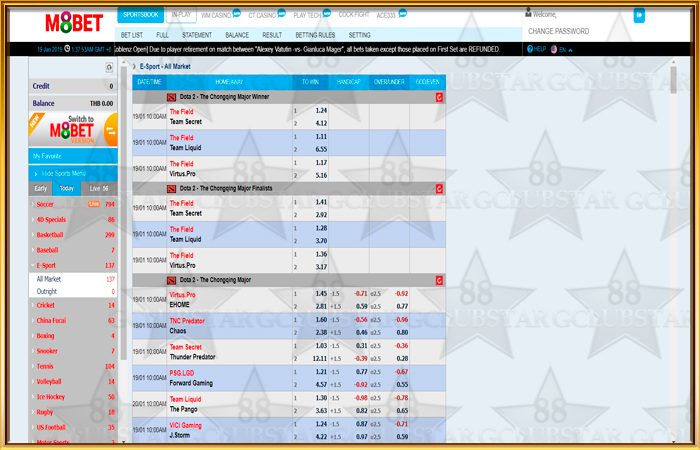
Task: Bet on Team Liquid odds 6.55
Action: click(x=321, y=150)
